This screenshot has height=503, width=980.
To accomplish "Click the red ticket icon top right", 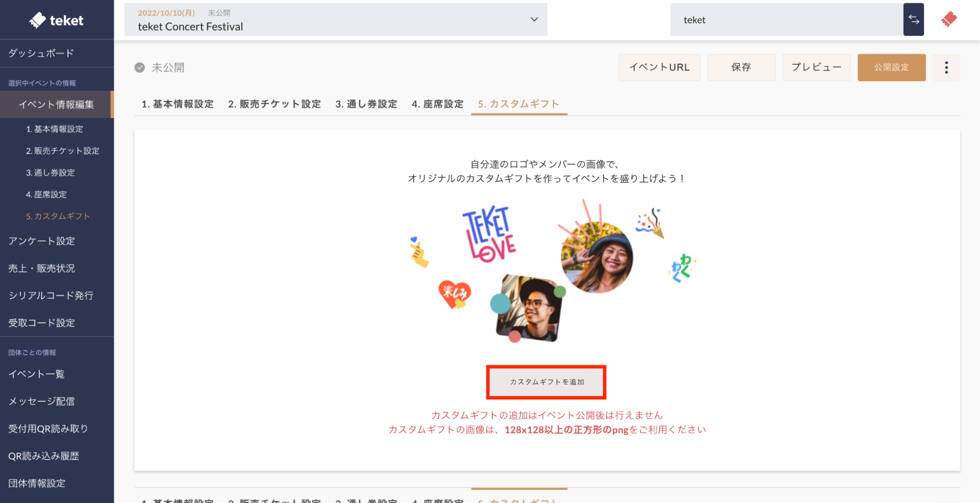I will tap(949, 20).
